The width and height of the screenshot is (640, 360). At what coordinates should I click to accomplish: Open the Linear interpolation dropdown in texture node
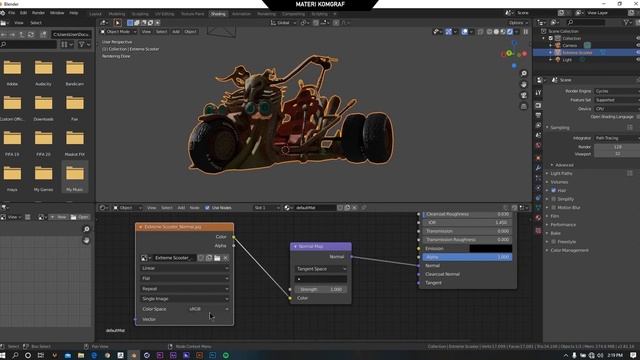coord(184,268)
